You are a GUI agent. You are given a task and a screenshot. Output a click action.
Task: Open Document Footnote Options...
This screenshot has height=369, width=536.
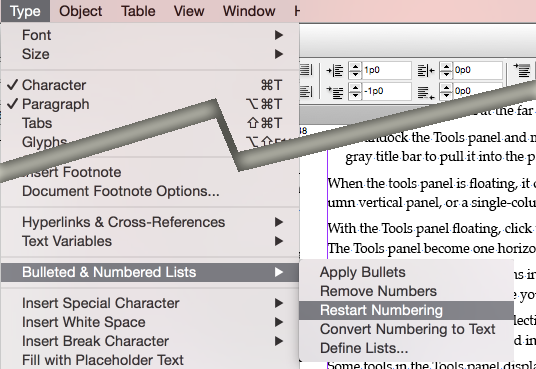150,191
